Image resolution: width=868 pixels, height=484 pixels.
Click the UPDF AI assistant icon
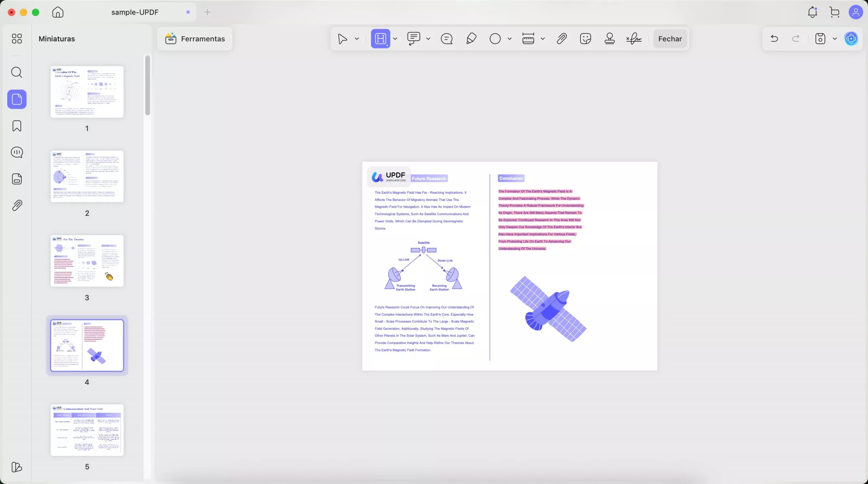(851, 39)
